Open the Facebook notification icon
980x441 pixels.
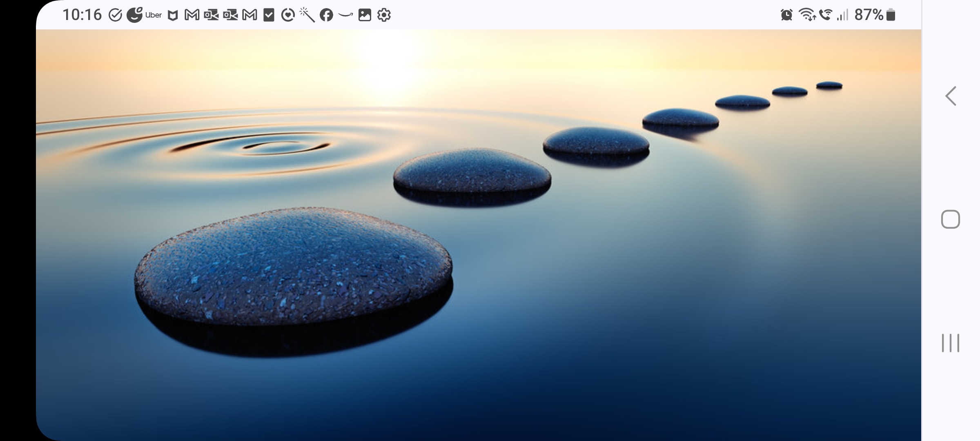326,16
